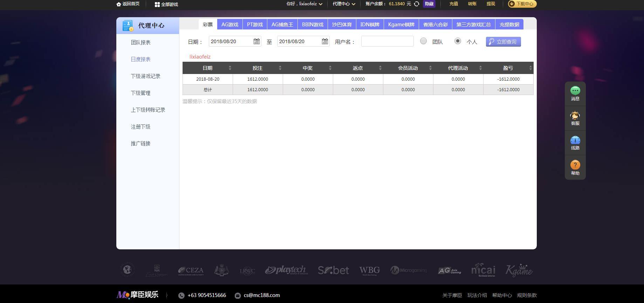The height and width of the screenshot is (303, 644).
Task: Open 团队报表 in sidebar
Action: coord(141,42)
